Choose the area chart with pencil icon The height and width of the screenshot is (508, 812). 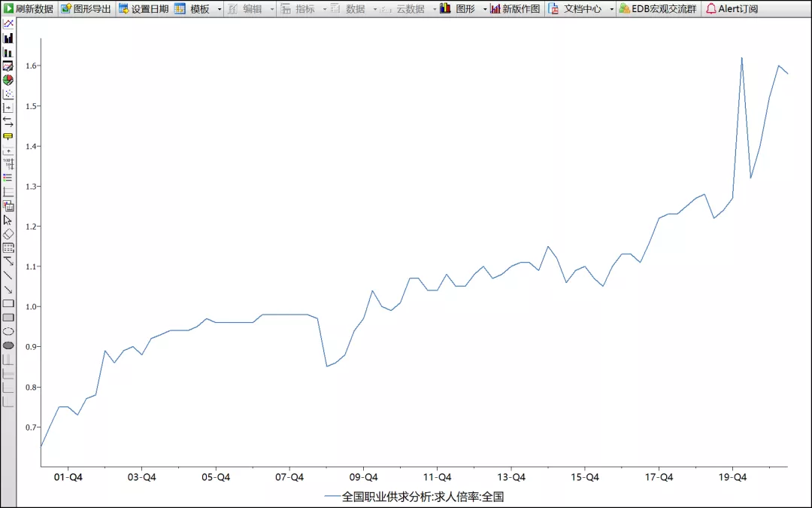pos(8,65)
